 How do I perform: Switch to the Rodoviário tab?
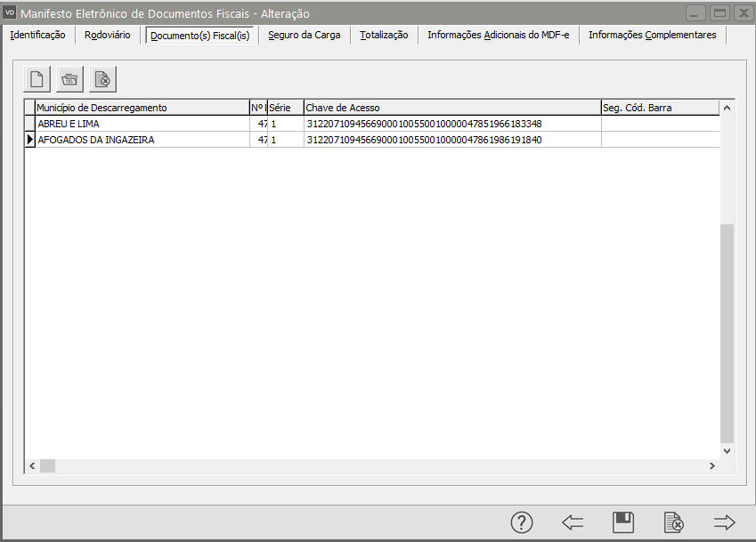(x=108, y=35)
